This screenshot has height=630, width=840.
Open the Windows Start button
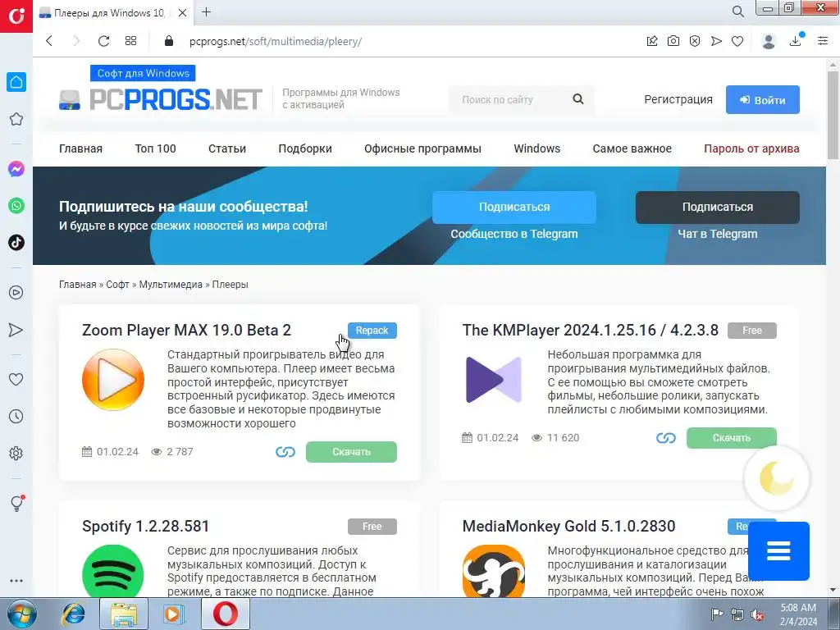(x=21, y=614)
